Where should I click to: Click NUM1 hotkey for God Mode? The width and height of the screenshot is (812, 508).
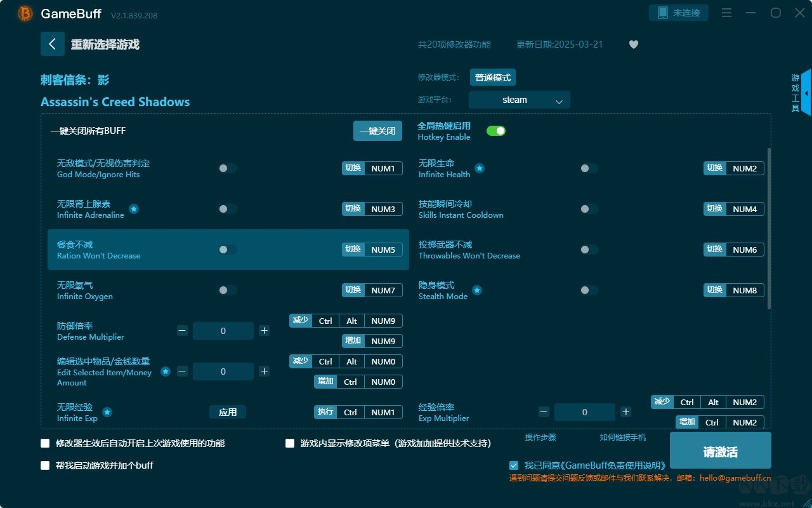[383, 168]
